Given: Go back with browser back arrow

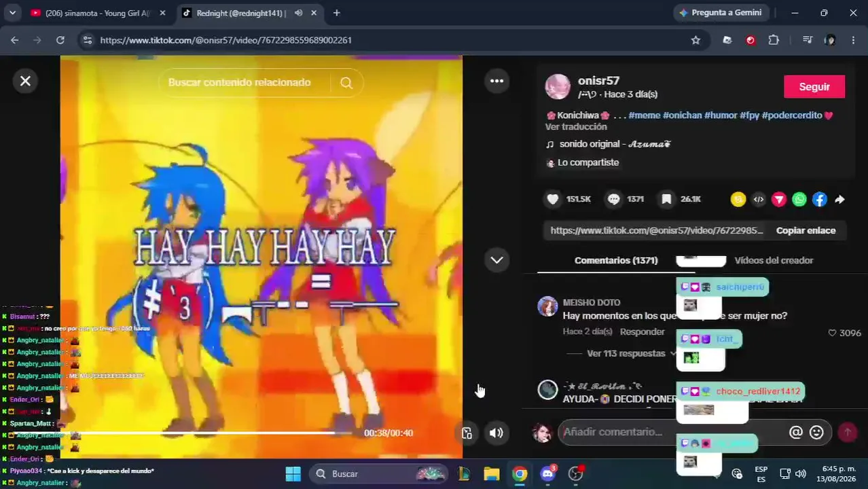Looking at the screenshot, I should tap(15, 40).
